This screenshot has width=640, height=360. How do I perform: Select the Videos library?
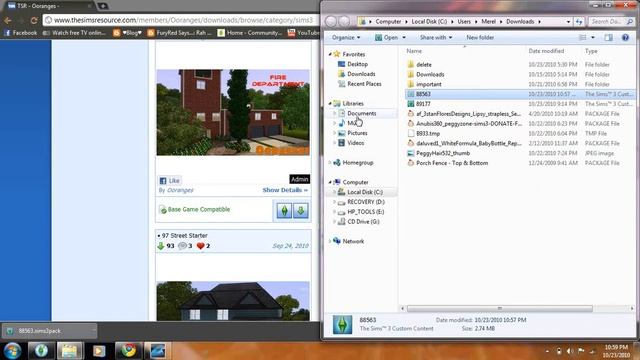coord(356,143)
